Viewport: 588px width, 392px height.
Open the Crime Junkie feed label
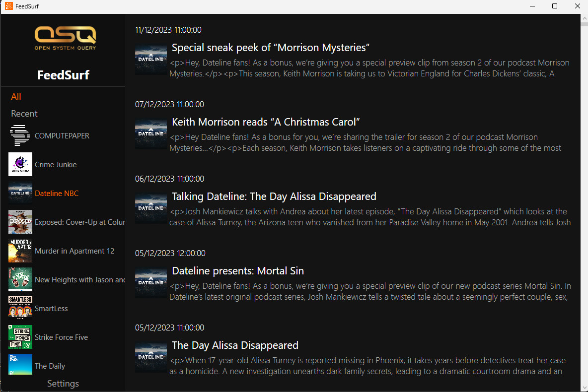coord(56,165)
